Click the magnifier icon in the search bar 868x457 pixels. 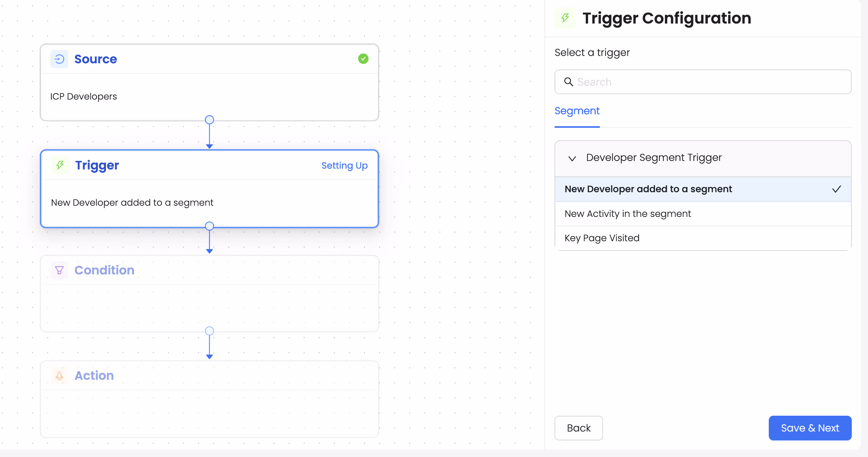pos(569,82)
